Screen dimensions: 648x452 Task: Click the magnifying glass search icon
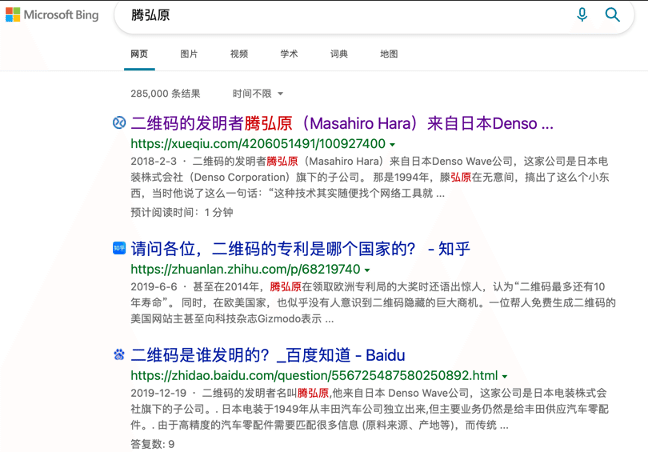pos(612,15)
